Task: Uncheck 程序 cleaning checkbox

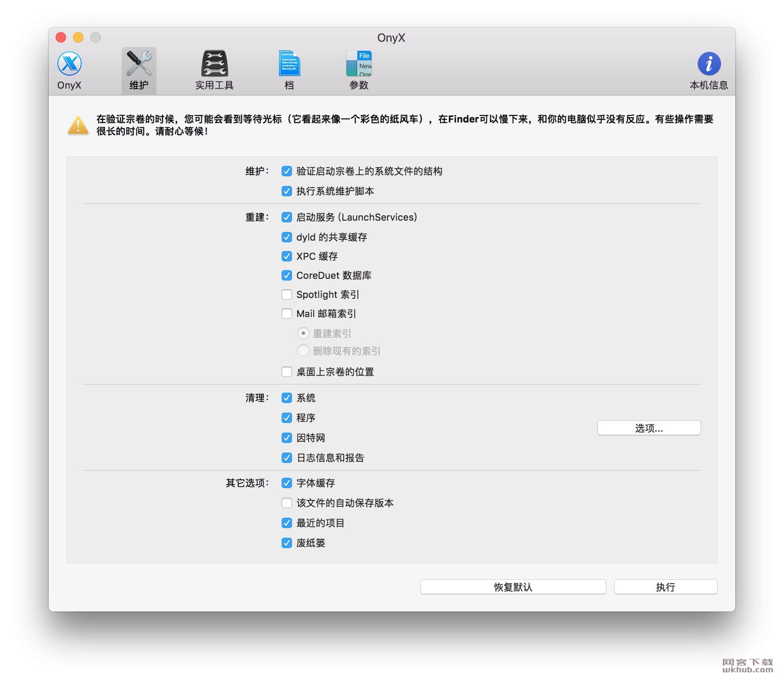Action: 287,418
